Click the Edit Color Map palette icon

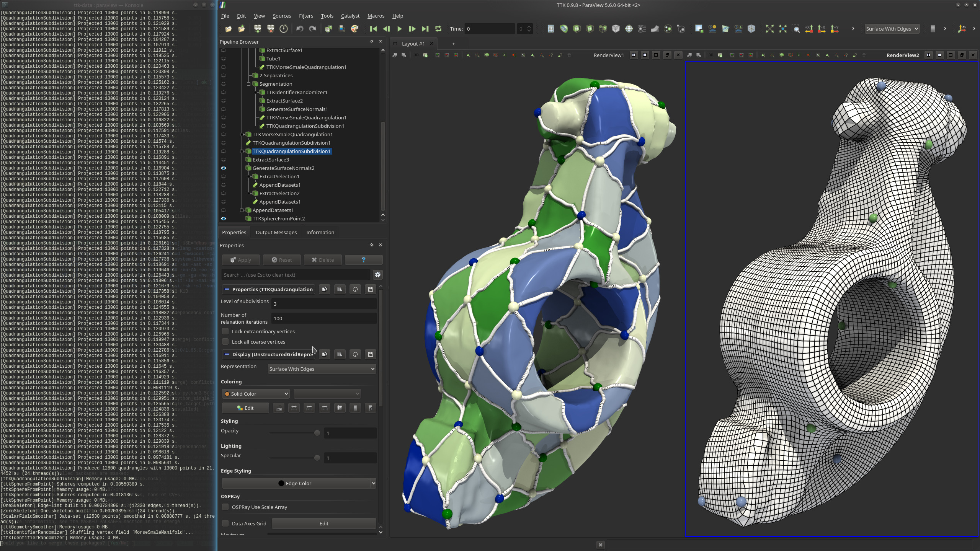[354, 29]
